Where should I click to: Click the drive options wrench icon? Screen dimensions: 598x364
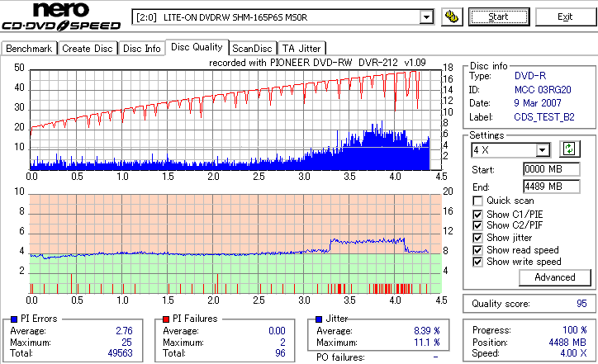pyautogui.click(x=452, y=17)
